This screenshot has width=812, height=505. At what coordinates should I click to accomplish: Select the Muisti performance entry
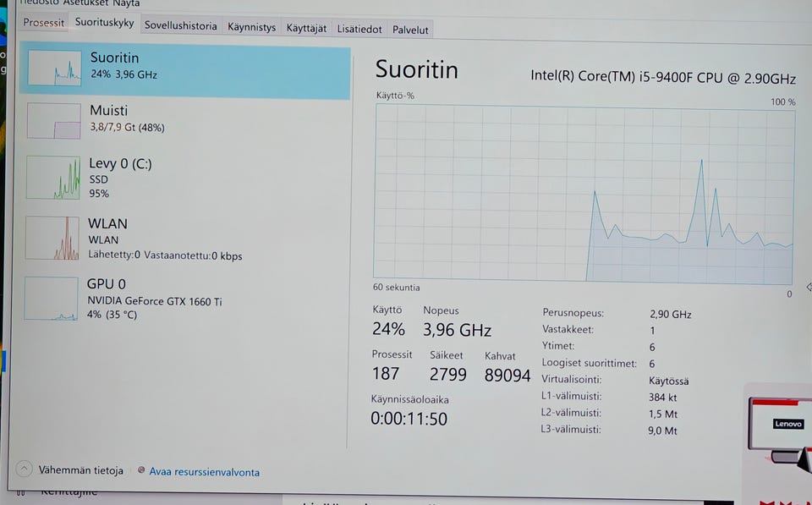185,121
